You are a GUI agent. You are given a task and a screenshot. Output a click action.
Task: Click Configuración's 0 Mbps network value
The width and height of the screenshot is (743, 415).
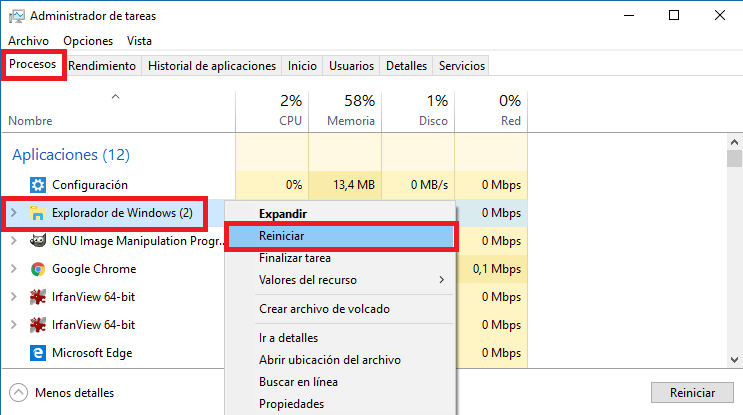(501, 185)
